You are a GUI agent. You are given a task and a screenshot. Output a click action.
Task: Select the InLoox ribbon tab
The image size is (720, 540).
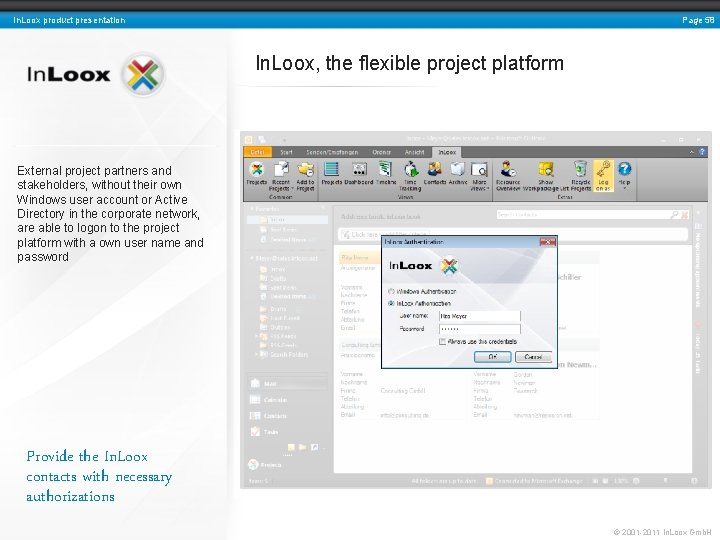447,152
